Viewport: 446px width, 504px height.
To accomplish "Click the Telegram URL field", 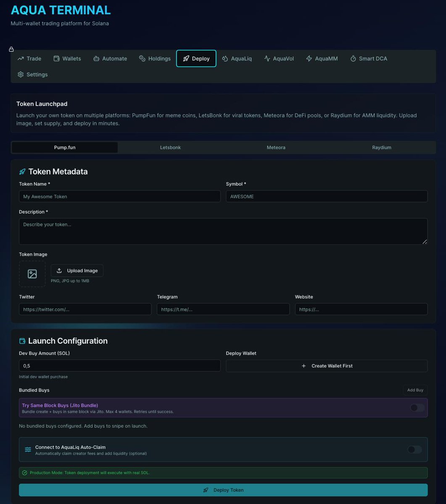I will point(223,309).
